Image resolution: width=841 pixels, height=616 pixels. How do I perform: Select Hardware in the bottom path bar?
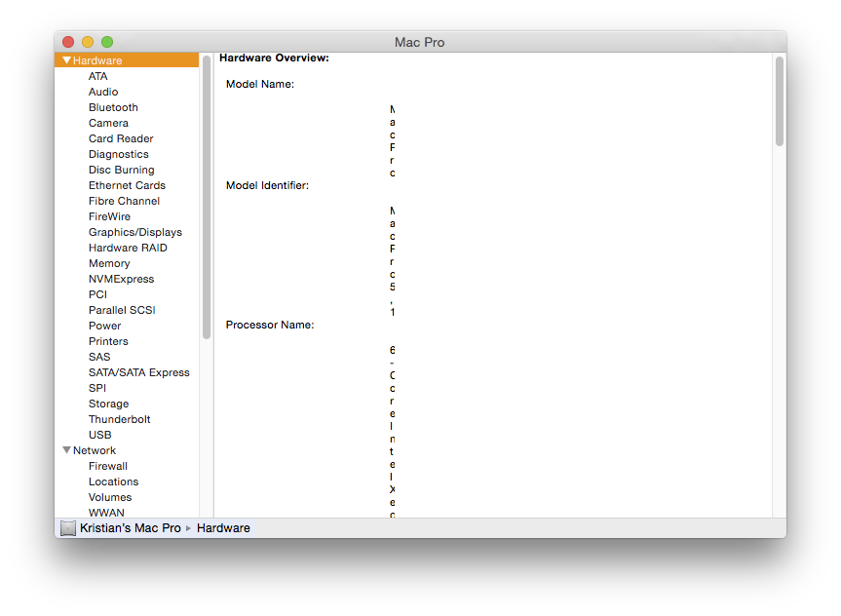[223, 528]
